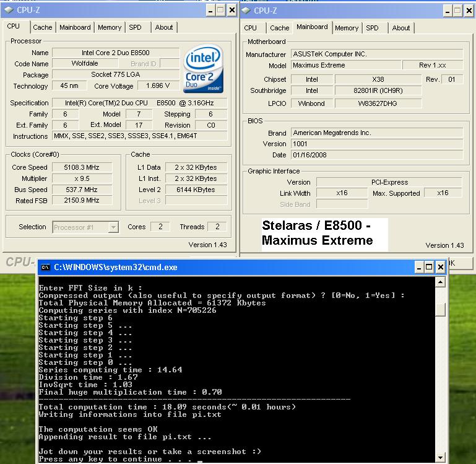Viewport: 476px width, 464px height.
Task: Click the Instructions field MMX, SSE list
Action: (139, 136)
